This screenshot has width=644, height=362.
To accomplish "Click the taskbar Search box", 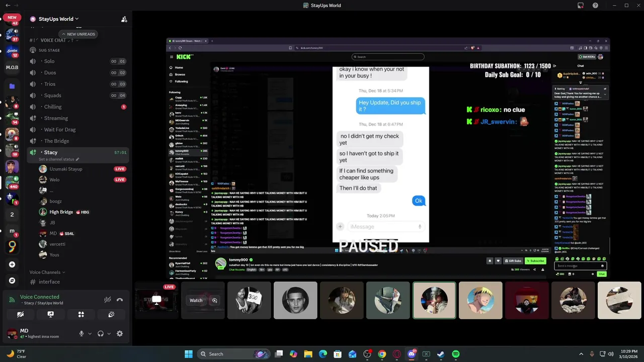I will 234,354.
